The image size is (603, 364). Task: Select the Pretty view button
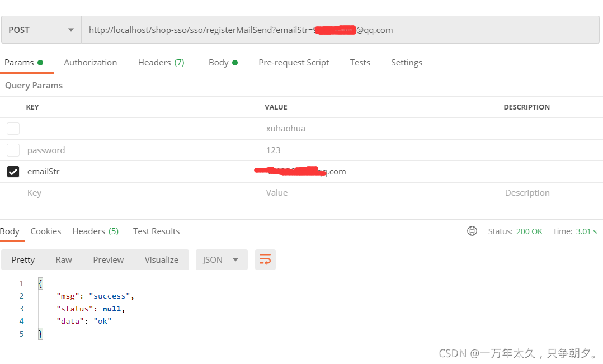(x=23, y=260)
